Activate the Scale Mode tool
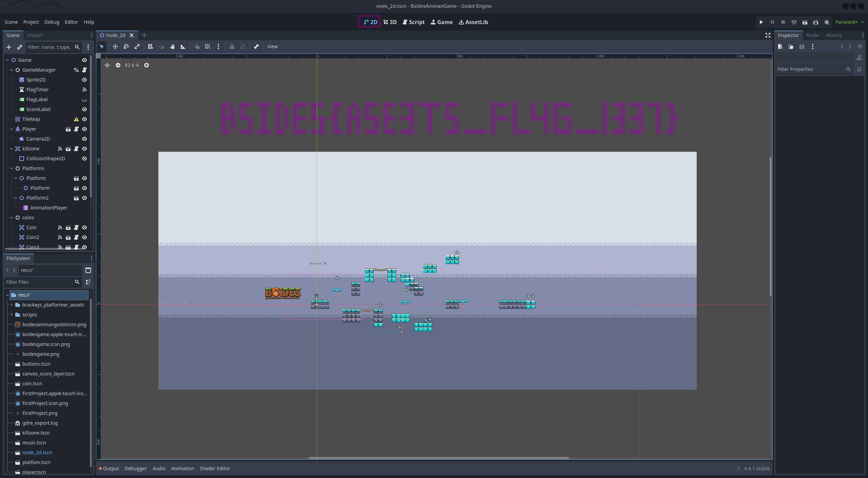The height and width of the screenshot is (478, 868). point(137,47)
